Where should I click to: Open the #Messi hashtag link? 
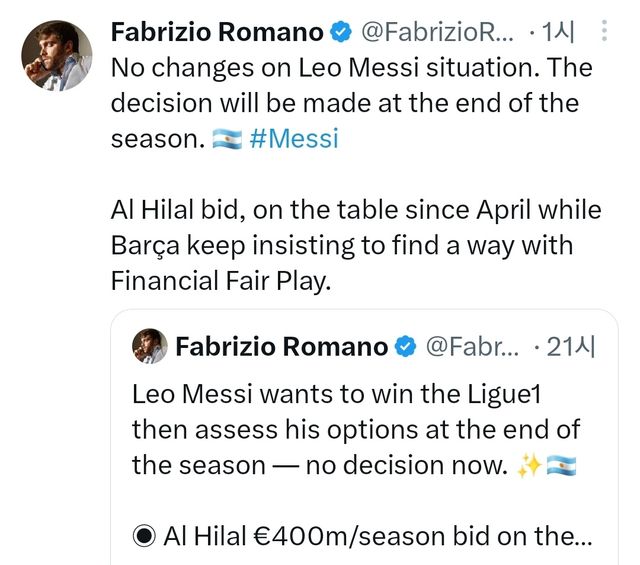(293, 139)
